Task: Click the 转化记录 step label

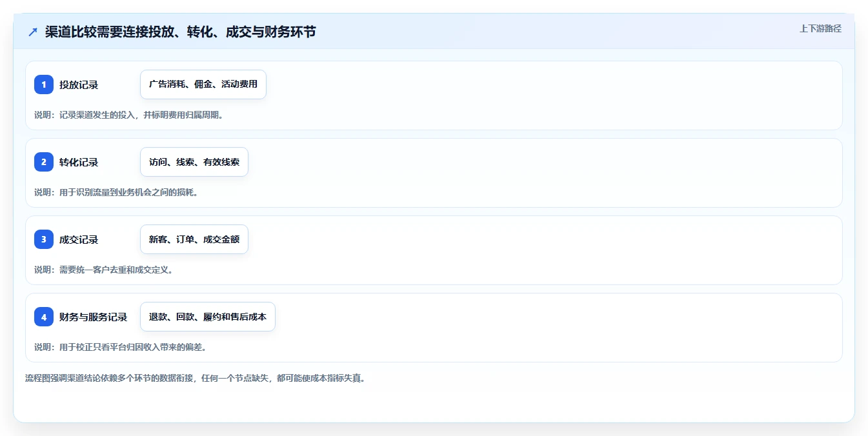Action: pyautogui.click(x=79, y=162)
